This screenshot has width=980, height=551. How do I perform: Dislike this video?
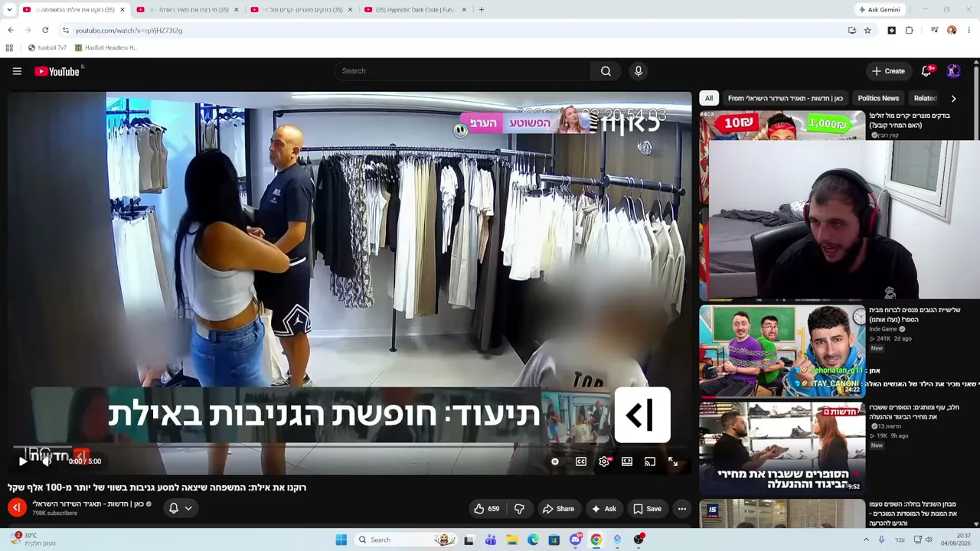[519, 509]
